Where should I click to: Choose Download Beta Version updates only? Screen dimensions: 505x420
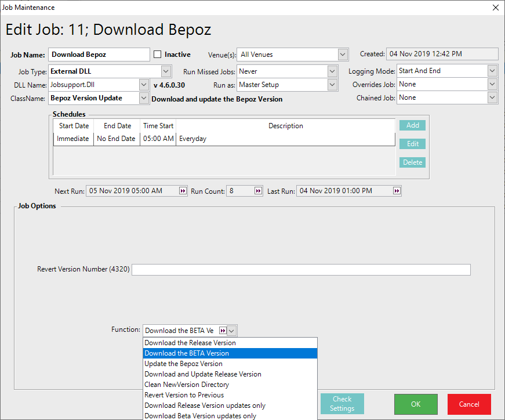tap(230, 416)
